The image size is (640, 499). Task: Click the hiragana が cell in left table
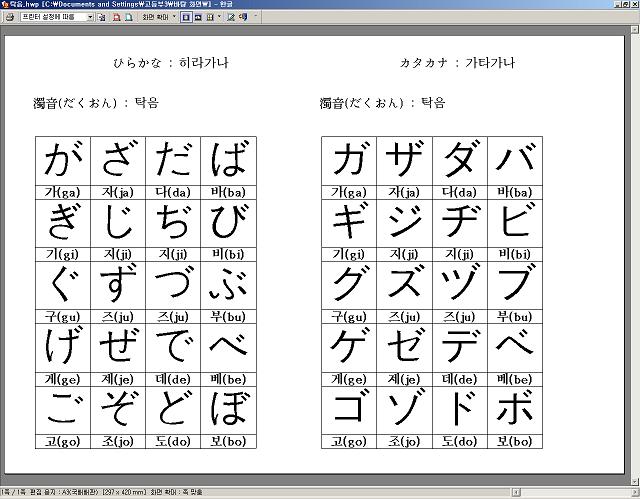[x=63, y=160]
